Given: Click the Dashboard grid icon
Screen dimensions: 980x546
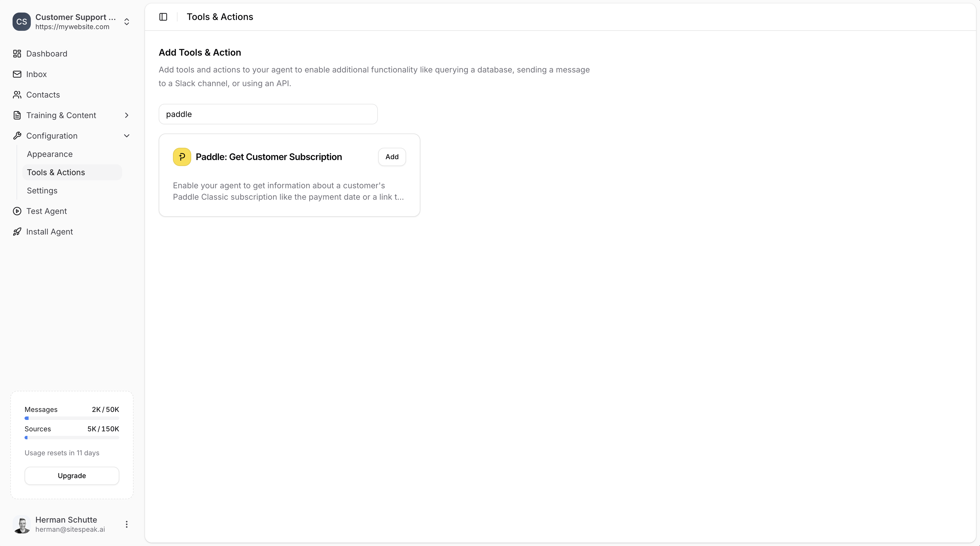Looking at the screenshot, I should click(17, 54).
